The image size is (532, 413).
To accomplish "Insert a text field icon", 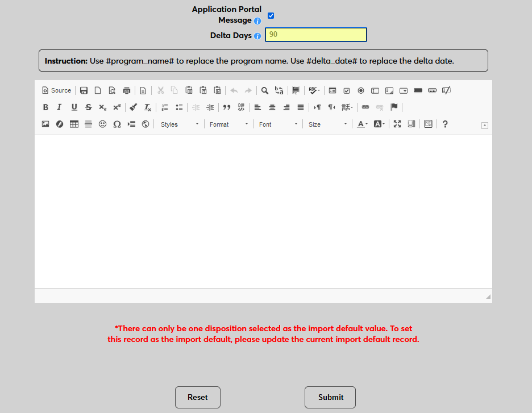I will click(375, 90).
